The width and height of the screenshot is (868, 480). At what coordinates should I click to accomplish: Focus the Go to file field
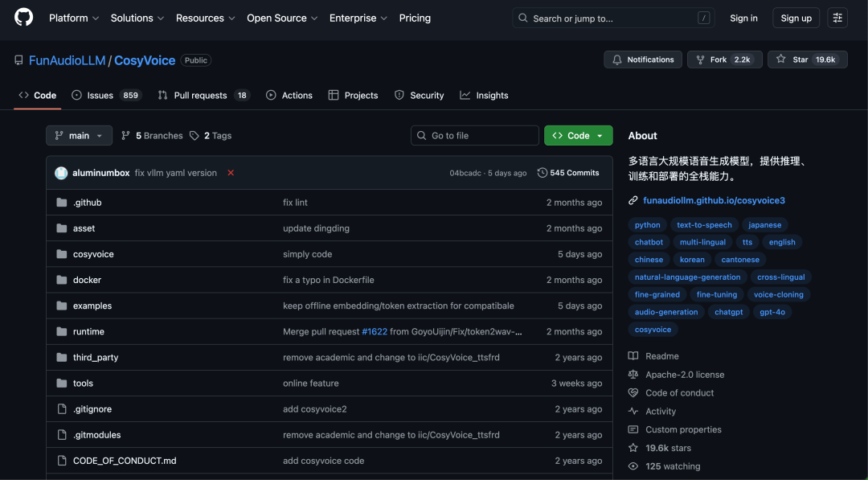pos(475,136)
